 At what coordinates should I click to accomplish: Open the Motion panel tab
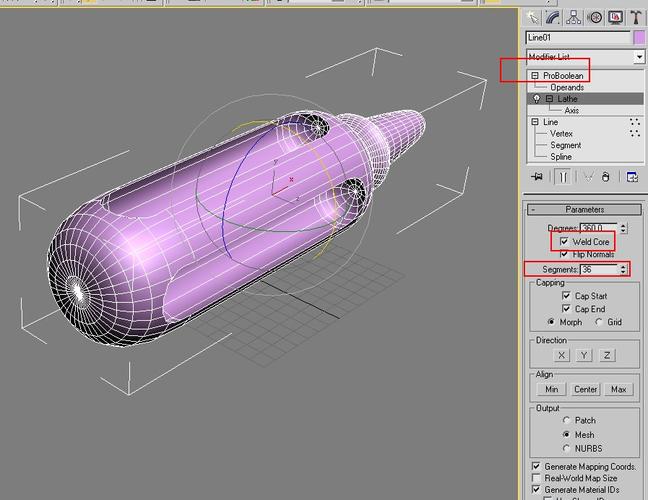(x=595, y=18)
